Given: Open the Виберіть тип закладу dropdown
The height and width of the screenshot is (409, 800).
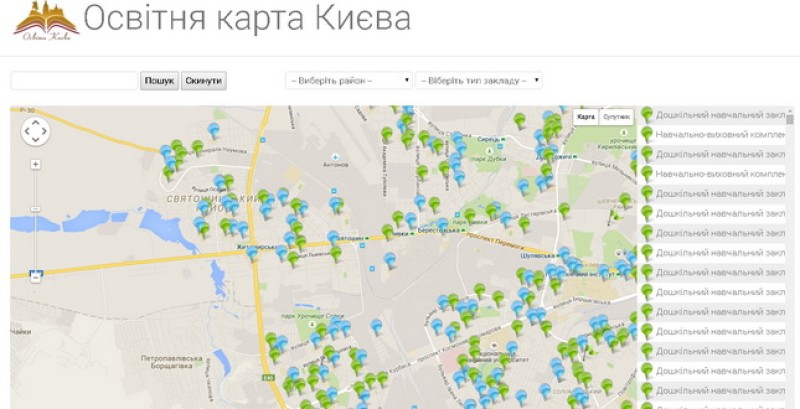Looking at the screenshot, I should click(x=479, y=81).
